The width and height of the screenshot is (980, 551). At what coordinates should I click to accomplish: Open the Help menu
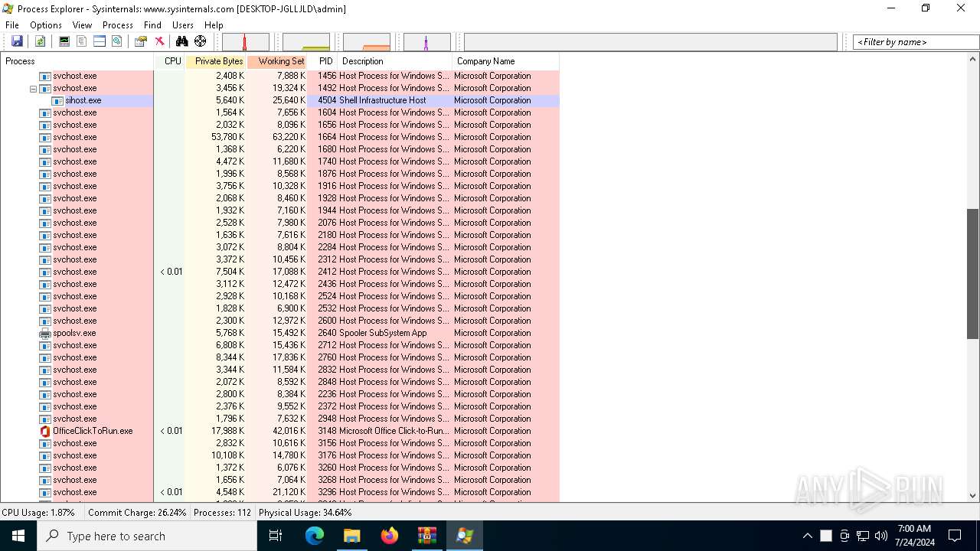(x=214, y=25)
